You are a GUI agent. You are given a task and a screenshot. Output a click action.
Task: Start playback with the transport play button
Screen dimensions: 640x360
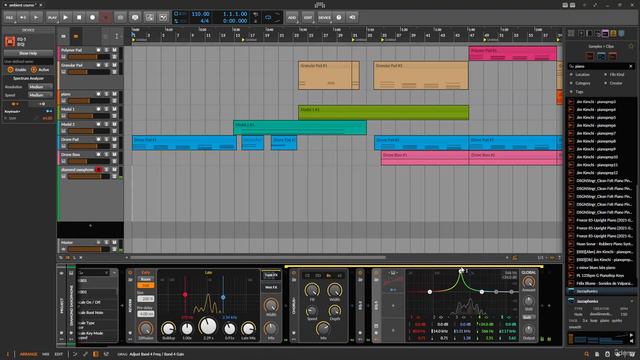65,18
